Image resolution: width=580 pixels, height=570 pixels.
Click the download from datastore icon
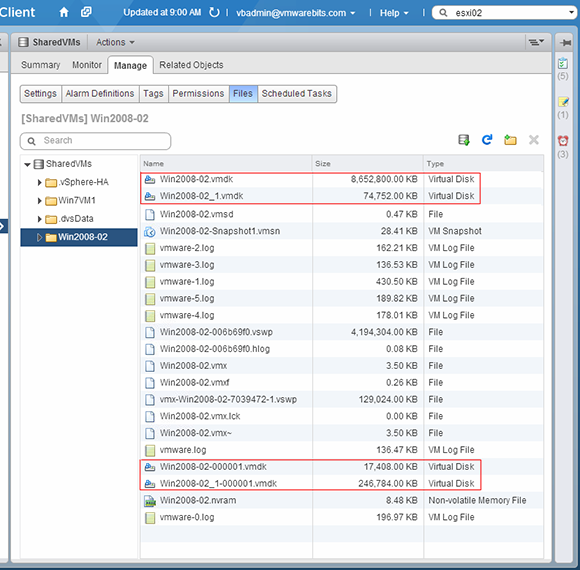464,140
